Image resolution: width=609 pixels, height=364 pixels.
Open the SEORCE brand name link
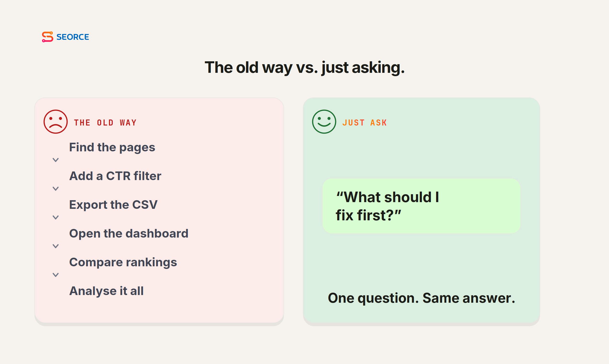click(73, 37)
